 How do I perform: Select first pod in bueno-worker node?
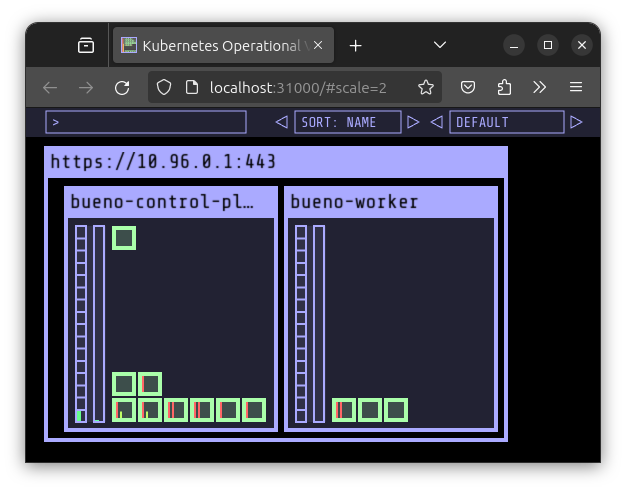pos(344,410)
